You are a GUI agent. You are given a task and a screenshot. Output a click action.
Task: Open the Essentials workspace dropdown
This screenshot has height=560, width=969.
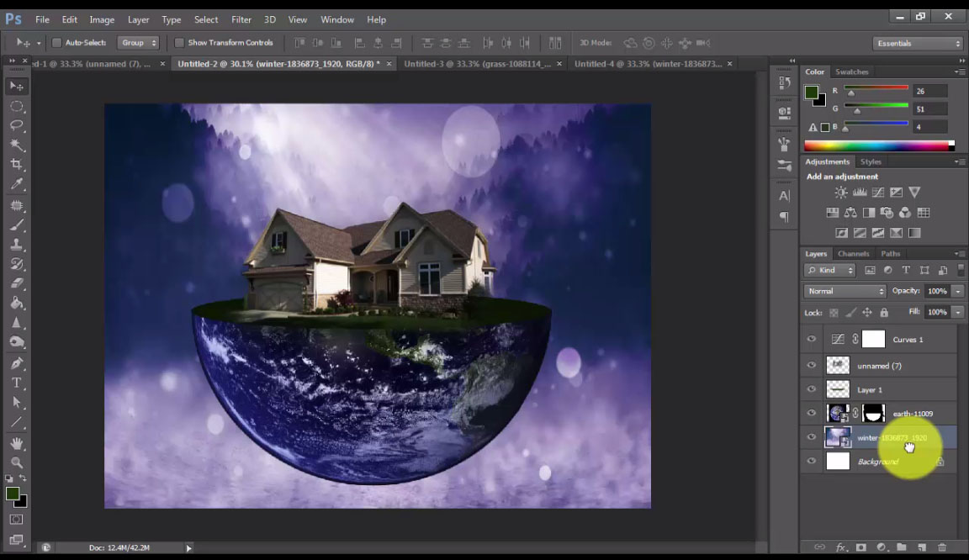[x=918, y=42]
